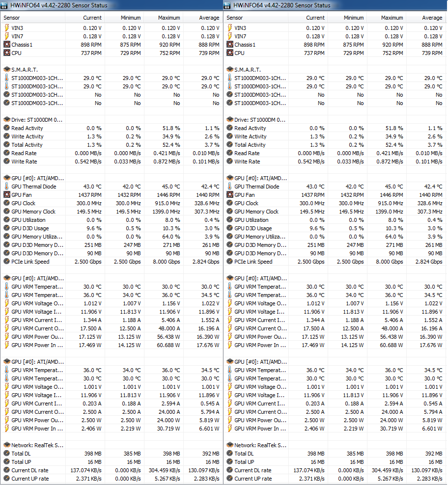Click Network: RealTek group icon, right window
The image size is (448, 485).
coord(230,445)
